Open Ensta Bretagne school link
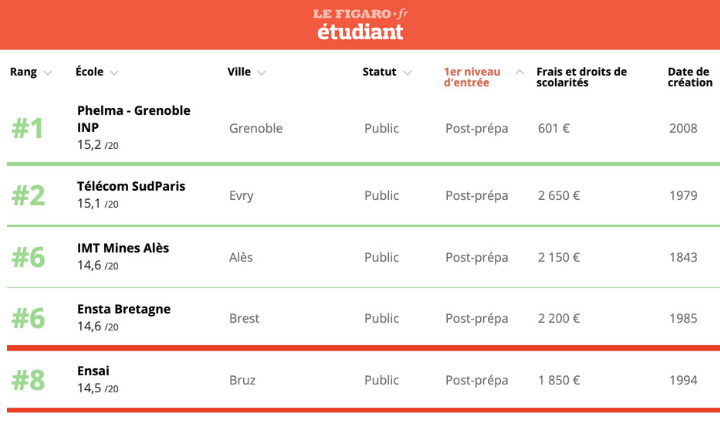 [x=124, y=309]
